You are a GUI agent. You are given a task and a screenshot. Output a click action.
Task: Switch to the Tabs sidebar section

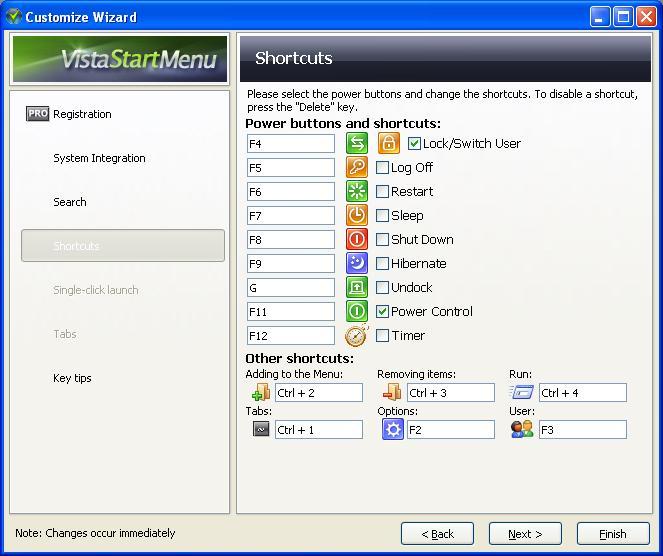coord(65,334)
